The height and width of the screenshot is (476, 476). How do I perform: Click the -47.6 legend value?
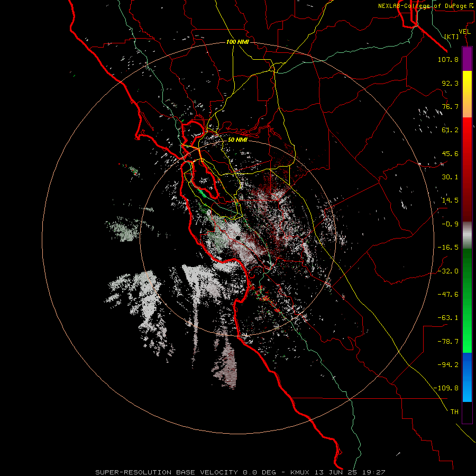448,295
